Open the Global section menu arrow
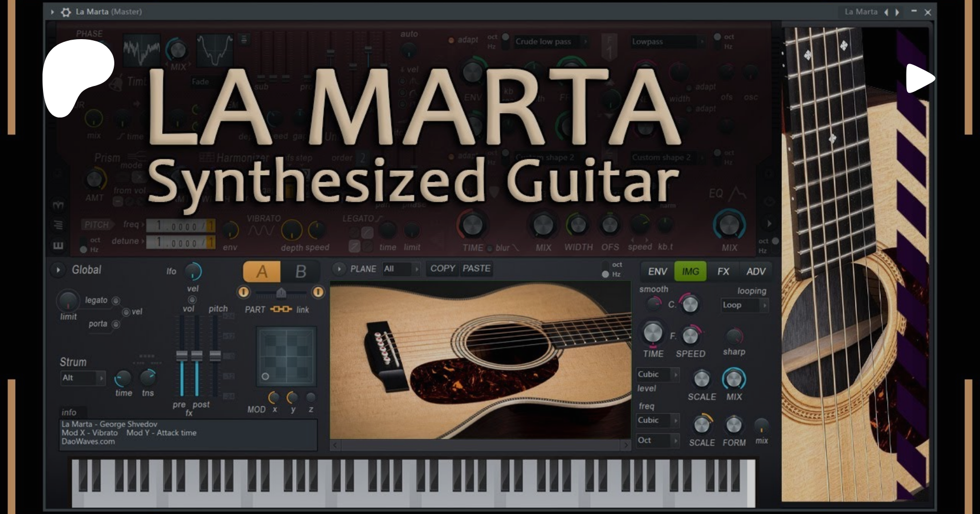Image resolution: width=980 pixels, height=514 pixels. click(x=58, y=270)
